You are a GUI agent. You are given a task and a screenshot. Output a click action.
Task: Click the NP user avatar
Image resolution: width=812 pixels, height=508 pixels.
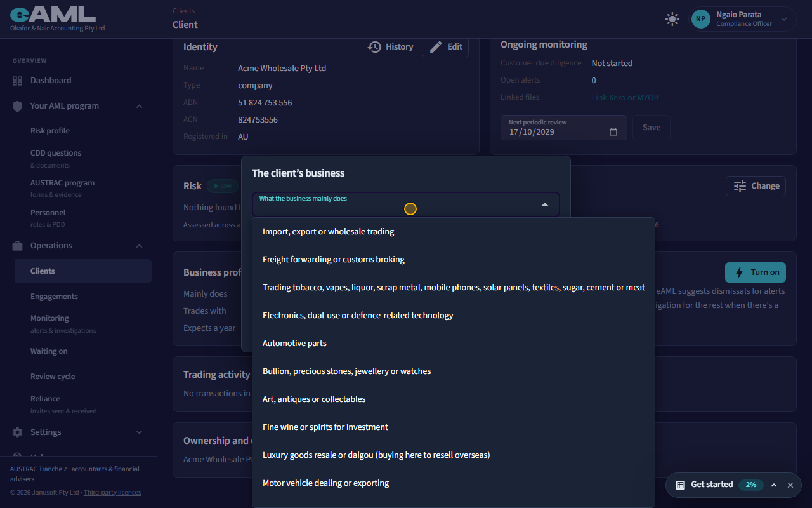700,19
